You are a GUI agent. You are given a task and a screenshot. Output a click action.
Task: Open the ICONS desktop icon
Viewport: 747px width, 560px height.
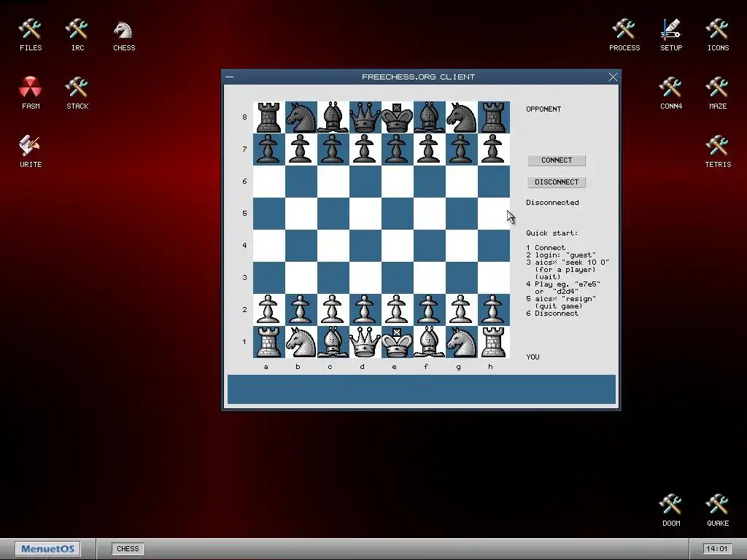[718, 34]
